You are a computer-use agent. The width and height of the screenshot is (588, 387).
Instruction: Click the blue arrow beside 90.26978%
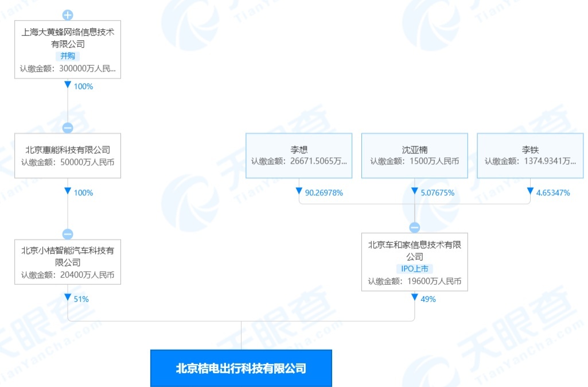click(x=299, y=191)
